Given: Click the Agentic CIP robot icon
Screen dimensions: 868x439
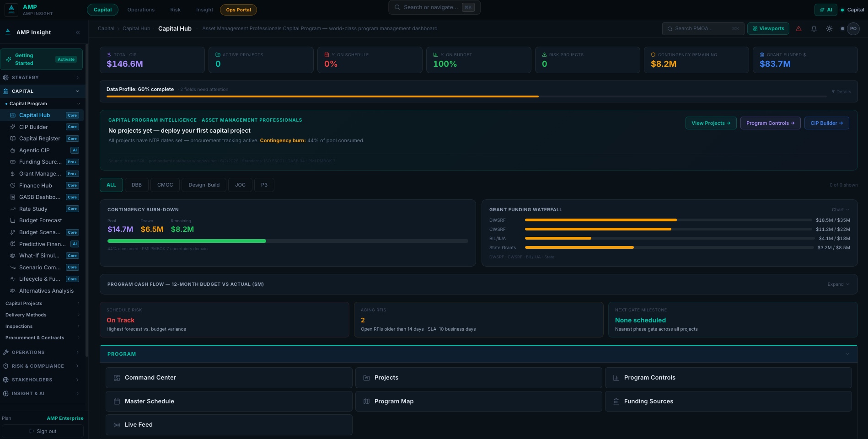Looking at the screenshot, I should pyautogui.click(x=13, y=150).
